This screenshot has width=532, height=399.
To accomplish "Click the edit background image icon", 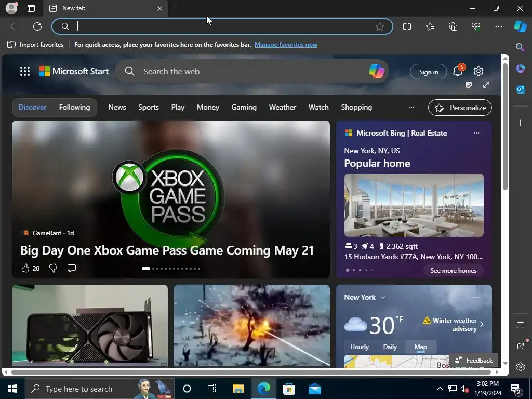I will coord(469,85).
